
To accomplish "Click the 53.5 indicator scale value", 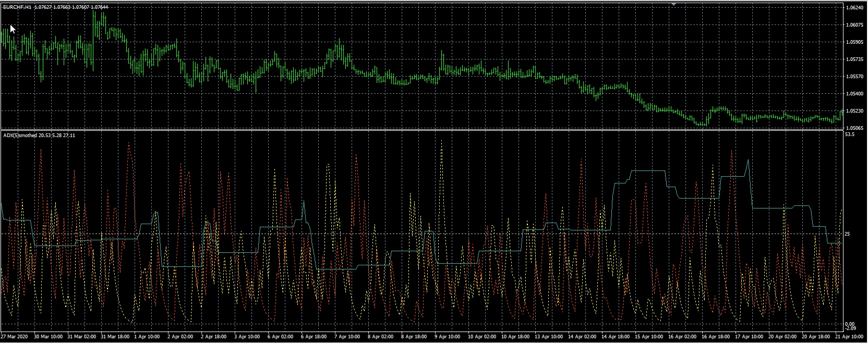I will tap(850, 134).
